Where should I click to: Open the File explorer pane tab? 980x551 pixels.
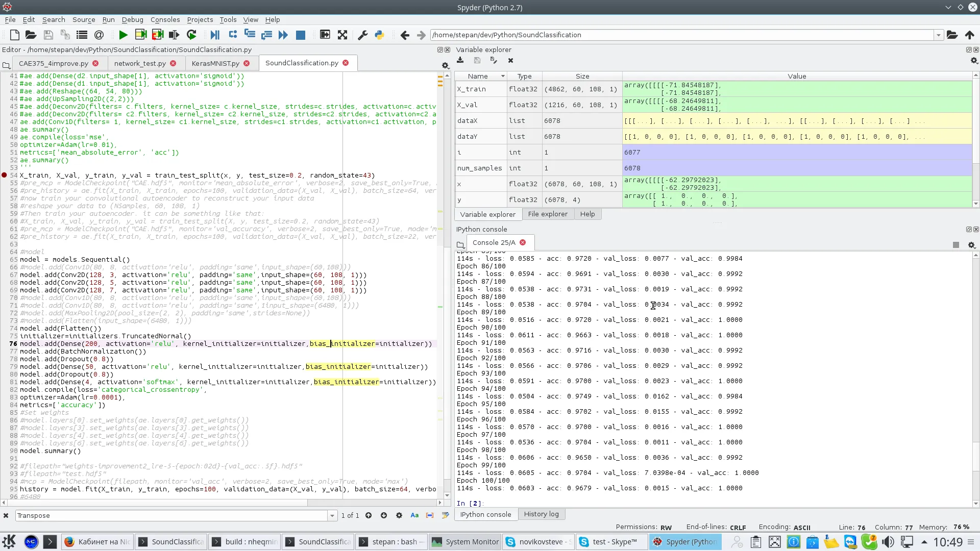point(547,214)
